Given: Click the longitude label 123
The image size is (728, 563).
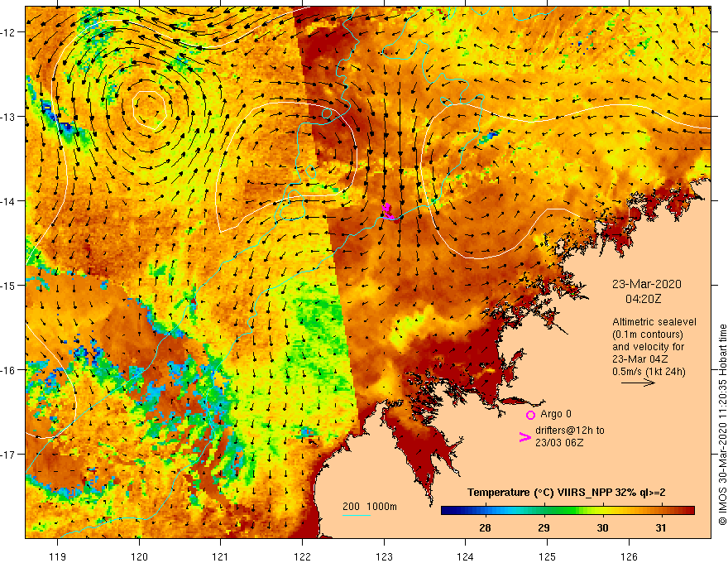Looking at the screenshot, I should coord(384,556).
